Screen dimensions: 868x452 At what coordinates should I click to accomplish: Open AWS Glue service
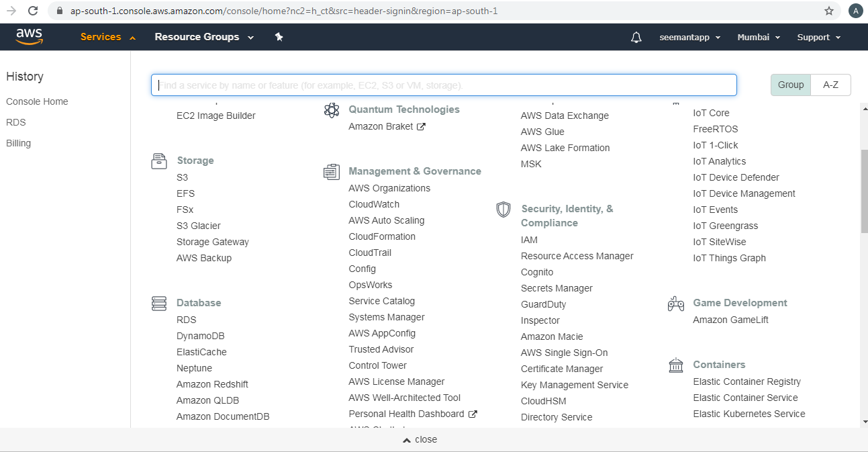point(542,132)
